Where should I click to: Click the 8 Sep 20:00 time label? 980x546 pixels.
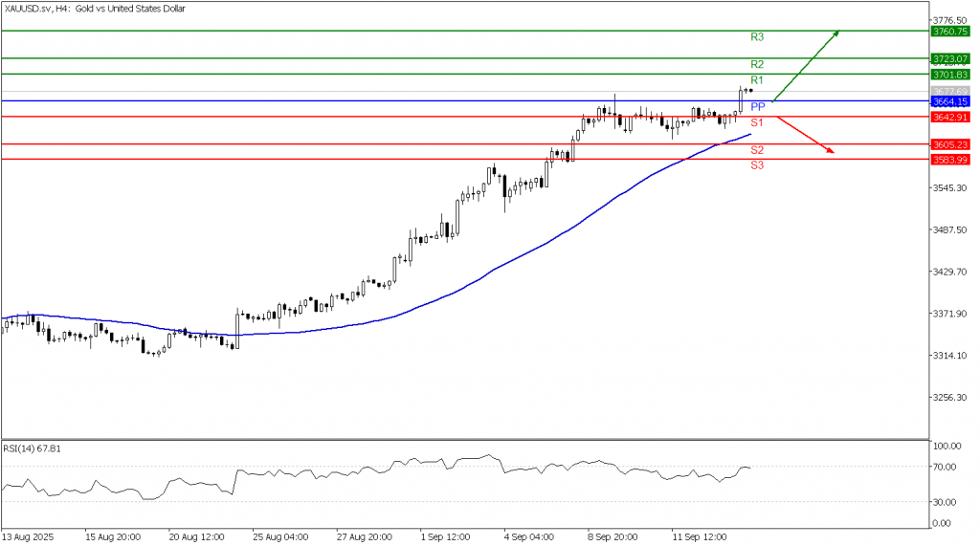(x=613, y=537)
